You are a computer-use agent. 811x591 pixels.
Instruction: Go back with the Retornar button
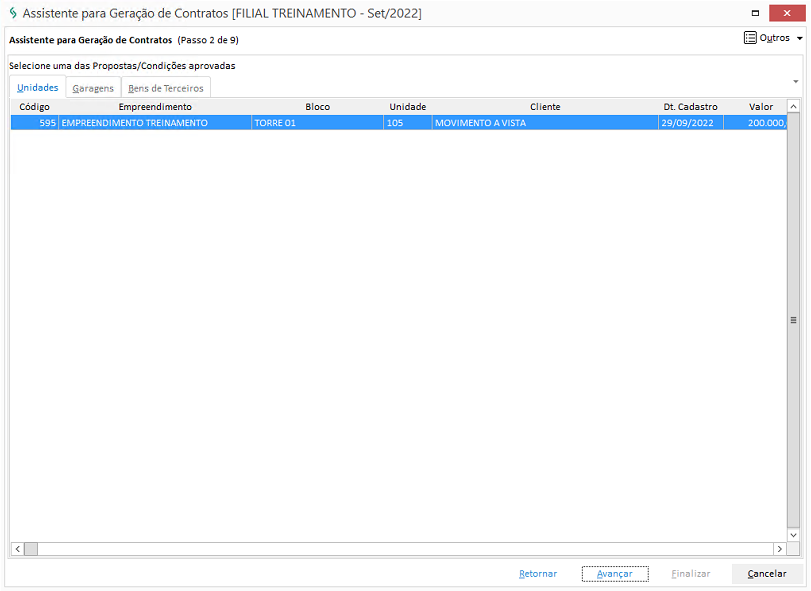click(x=538, y=574)
